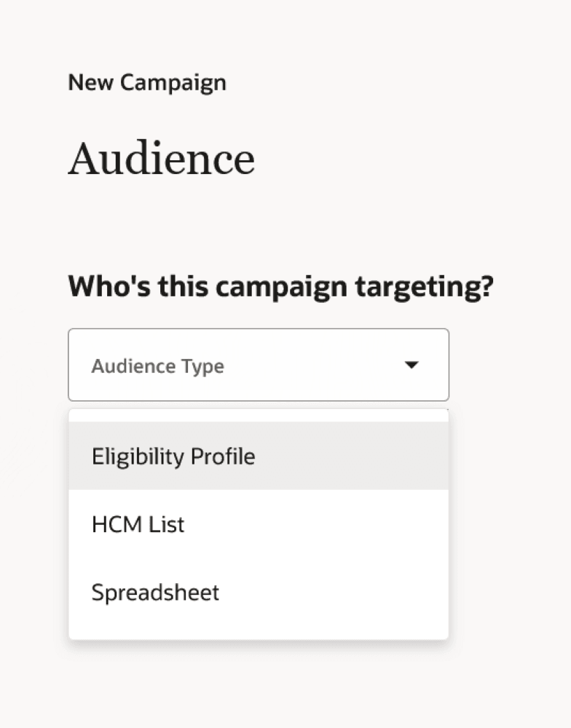Pick Spreadsheet as the audience source
Screen dimensions: 571x728
[x=155, y=593]
